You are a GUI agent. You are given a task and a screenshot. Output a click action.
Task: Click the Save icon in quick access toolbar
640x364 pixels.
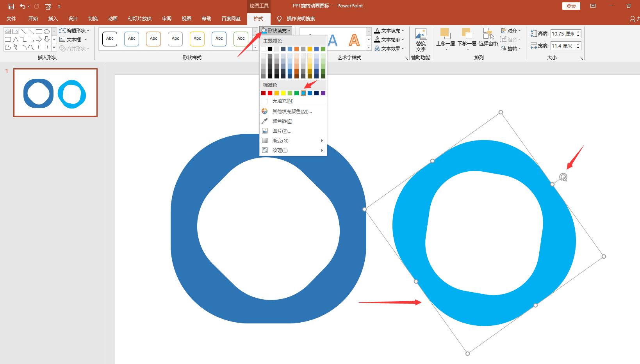coord(11,6)
